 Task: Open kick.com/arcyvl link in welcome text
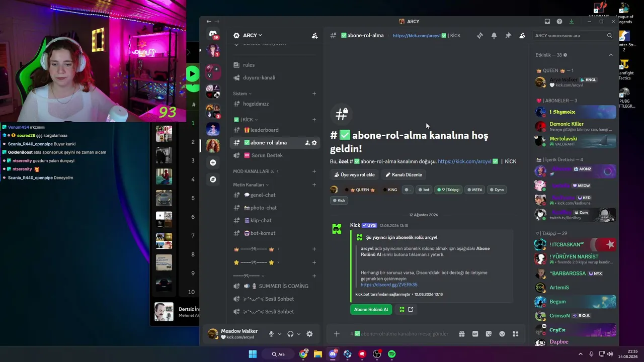point(464,161)
